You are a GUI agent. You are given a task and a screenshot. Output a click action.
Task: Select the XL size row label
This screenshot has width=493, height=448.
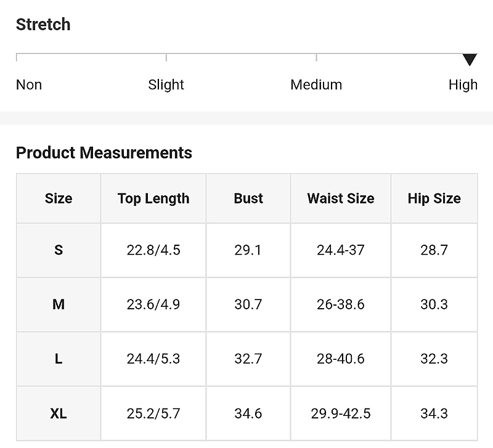(59, 413)
